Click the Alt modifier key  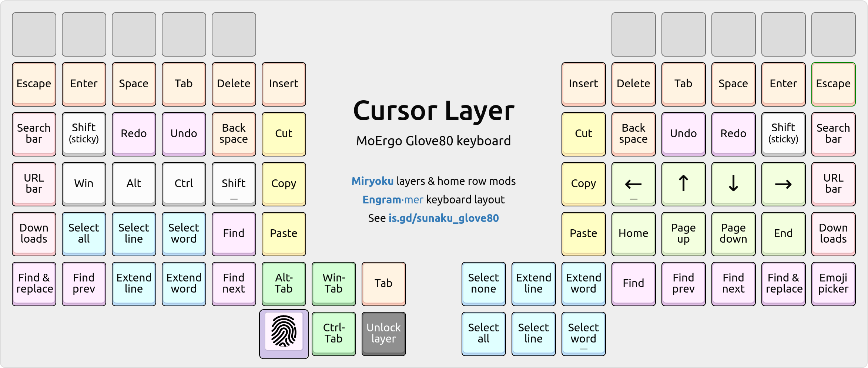tap(134, 184)
